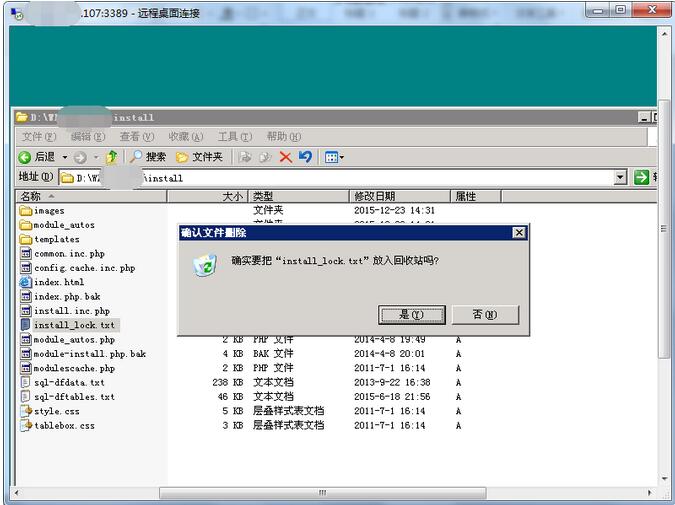
Task: Select the install_lock.txt file
Action: (74, 325)
